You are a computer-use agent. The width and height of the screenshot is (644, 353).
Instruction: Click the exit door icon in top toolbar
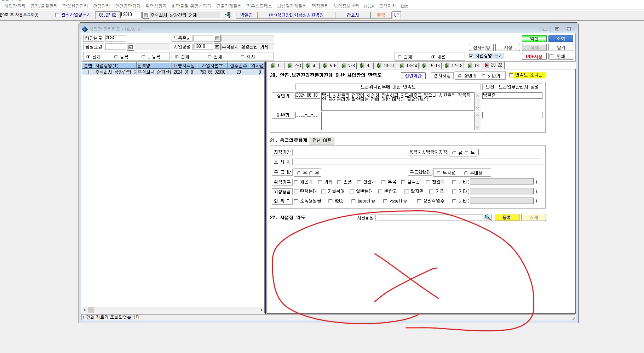pos(228,15)
